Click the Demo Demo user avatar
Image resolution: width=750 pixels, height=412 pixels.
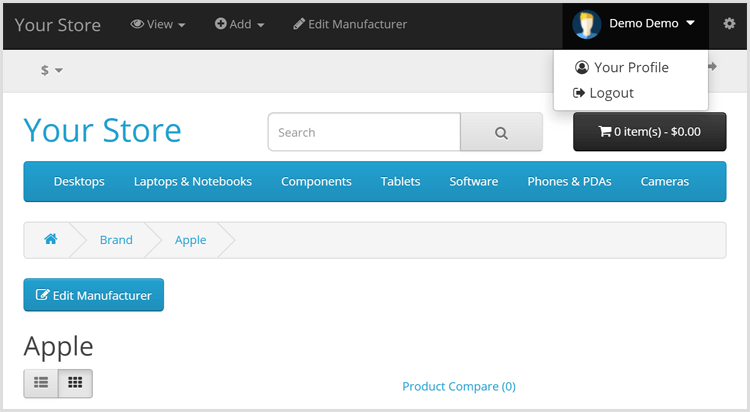point(586,24)
